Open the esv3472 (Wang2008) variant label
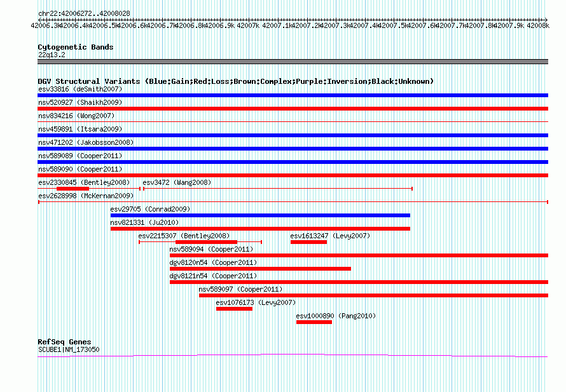This screenshot has height=392, width=566. pos(177,182)
